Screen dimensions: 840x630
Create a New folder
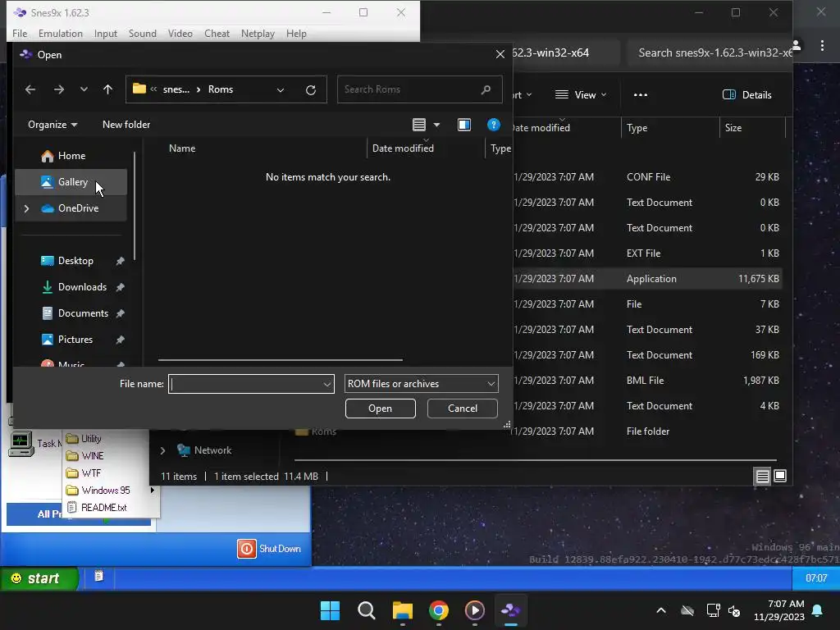pyautogui.click(x=126, y=125)
